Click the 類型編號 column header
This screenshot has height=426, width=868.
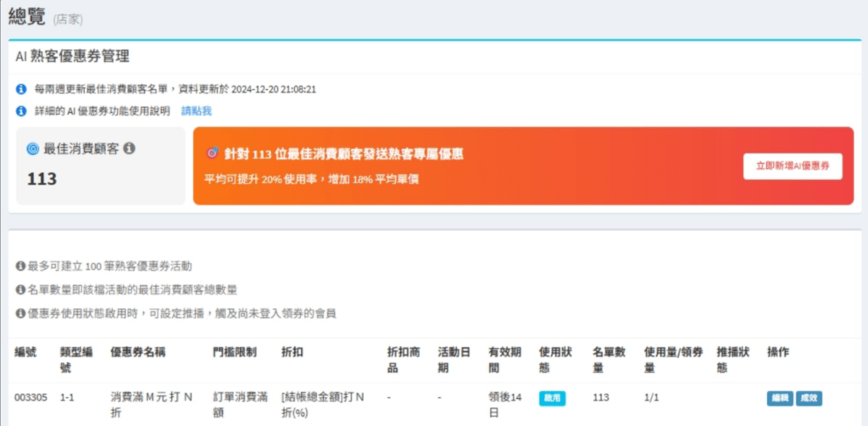point(77,360)
